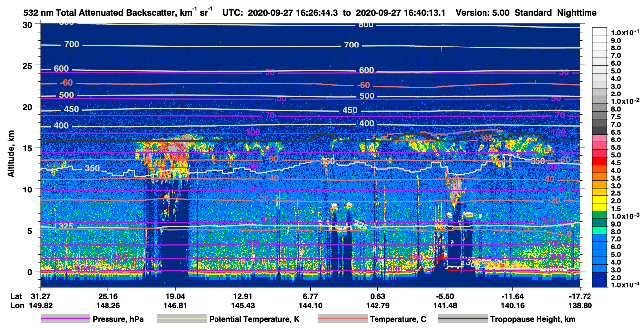Select latitude value -5.50

[445, 296]
